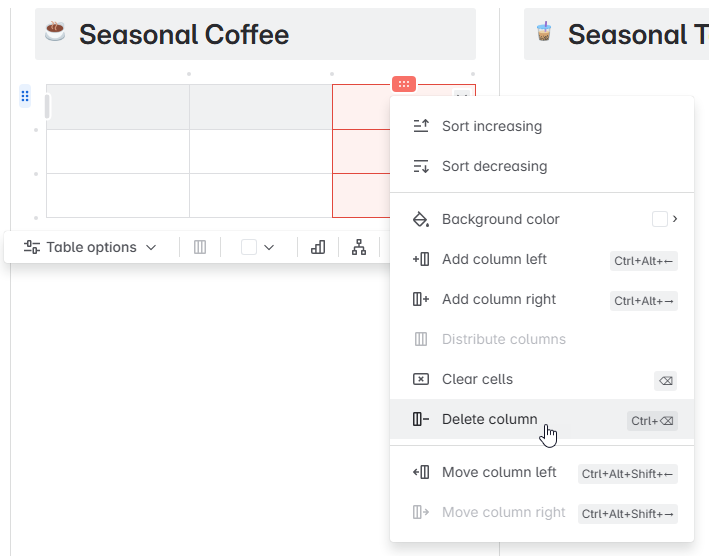This screenshot has width=709, height=556.
Task: Click the paint bucket Background color icon
Action: tap(421, 219)
